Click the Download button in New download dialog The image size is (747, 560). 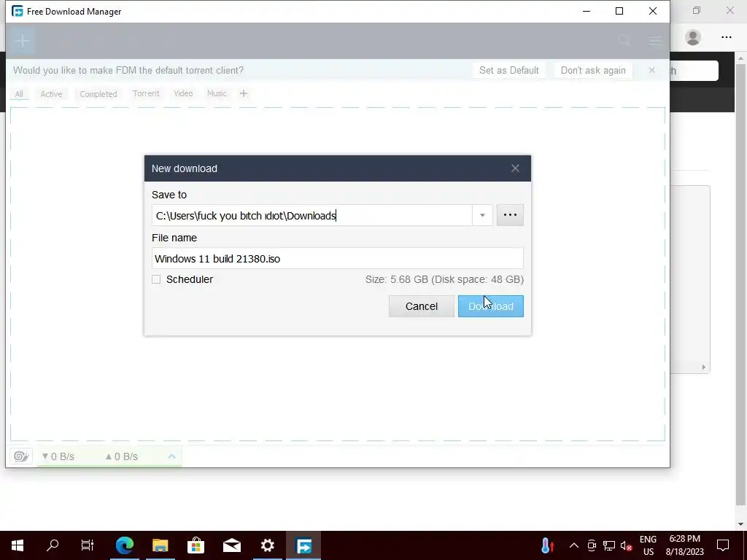tap(491, 306)
